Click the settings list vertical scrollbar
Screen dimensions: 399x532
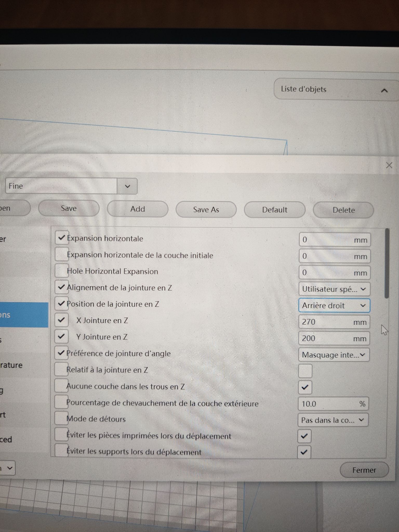click(x=387, y=263)
